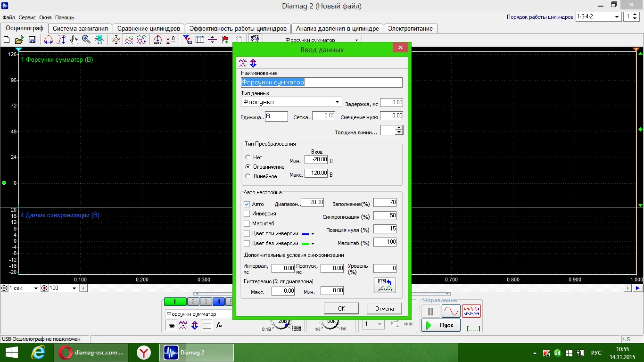Click the blue vertical arrows channel icon
This screenshot has width=644, height=362.
tap(195, 325)
